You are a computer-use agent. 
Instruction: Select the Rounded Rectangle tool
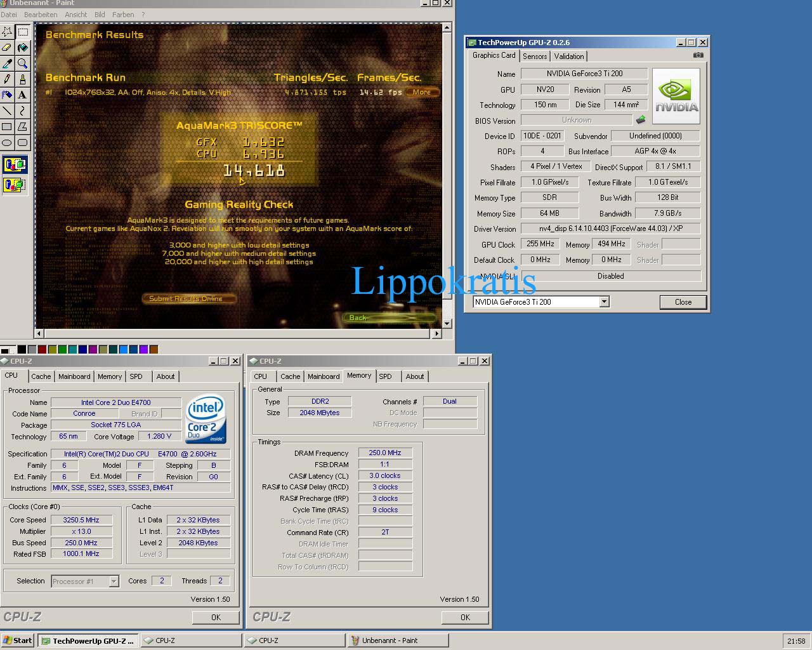(23, 142)
